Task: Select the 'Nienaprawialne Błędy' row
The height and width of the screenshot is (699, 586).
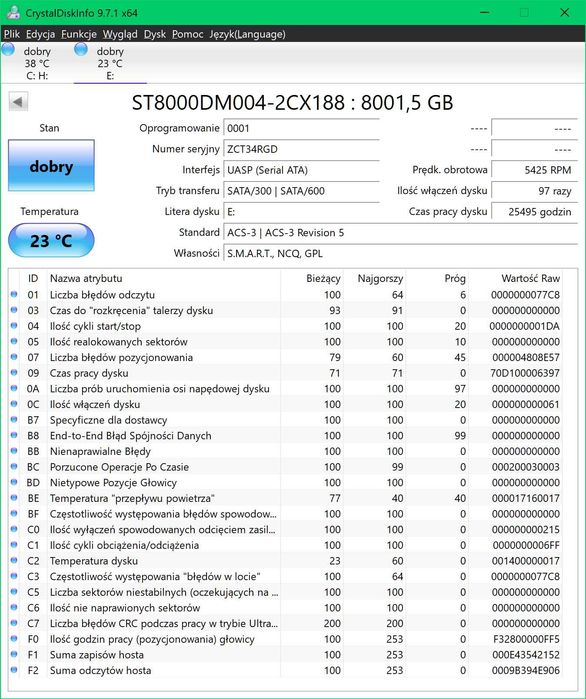Action: click(285, 451)
